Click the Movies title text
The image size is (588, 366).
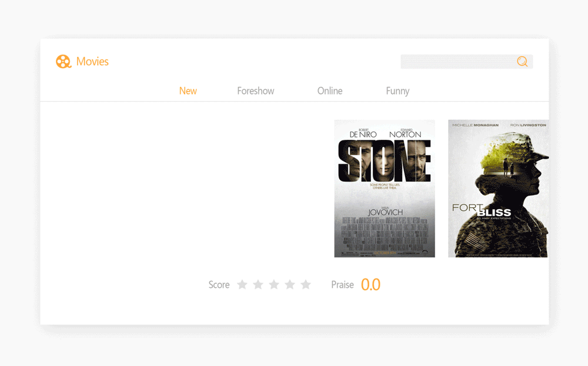[92, 62]
